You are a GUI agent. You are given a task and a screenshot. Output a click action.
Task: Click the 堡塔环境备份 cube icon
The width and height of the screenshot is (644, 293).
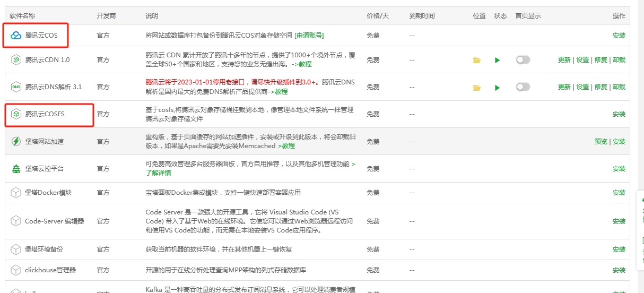pyautogui.click(x=16, y=249)
